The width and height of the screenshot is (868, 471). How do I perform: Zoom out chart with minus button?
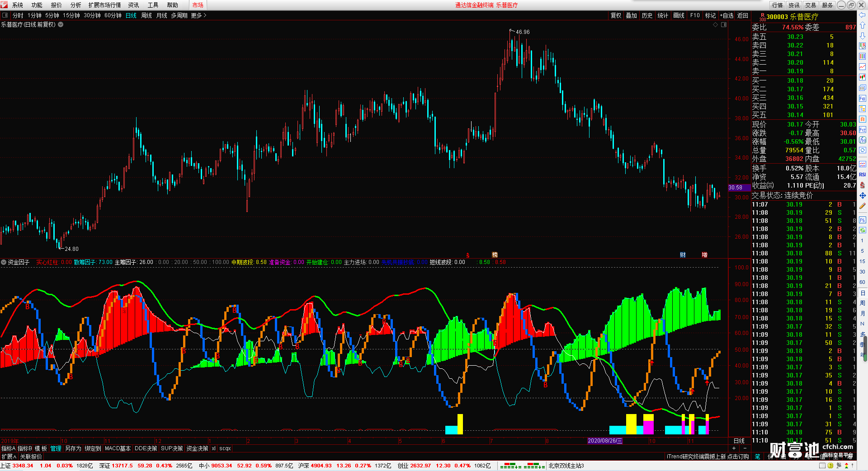pos(745,448)
